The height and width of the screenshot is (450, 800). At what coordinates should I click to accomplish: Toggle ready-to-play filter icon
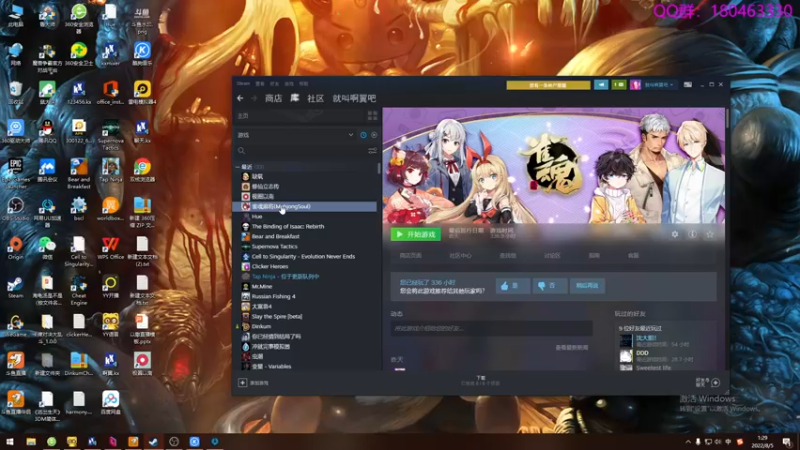coord(374,135)
